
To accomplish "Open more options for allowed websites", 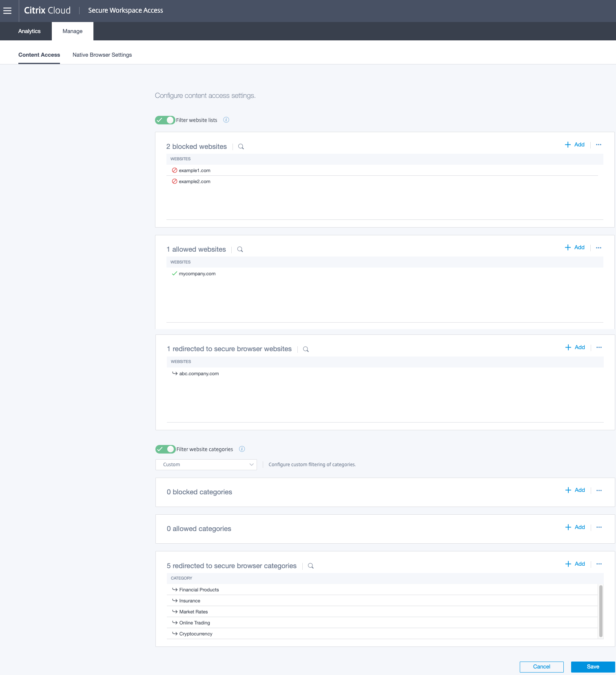I will point(598,248).
